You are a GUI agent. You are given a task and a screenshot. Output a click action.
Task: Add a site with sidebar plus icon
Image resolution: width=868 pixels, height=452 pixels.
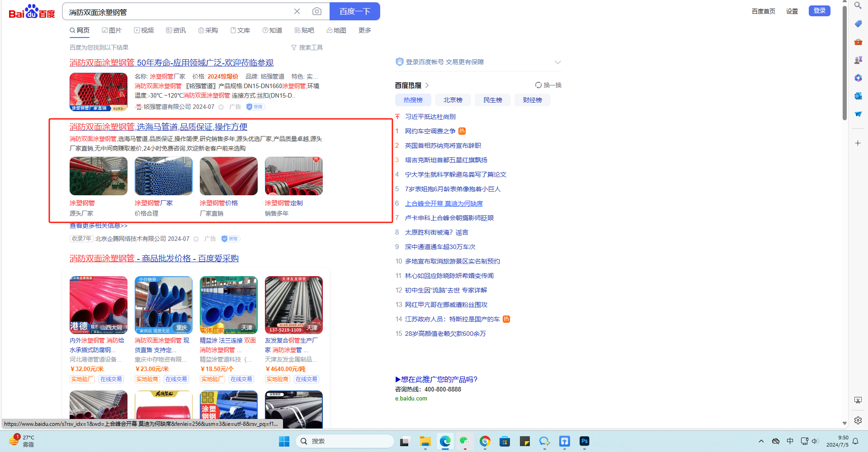point(858,143)
